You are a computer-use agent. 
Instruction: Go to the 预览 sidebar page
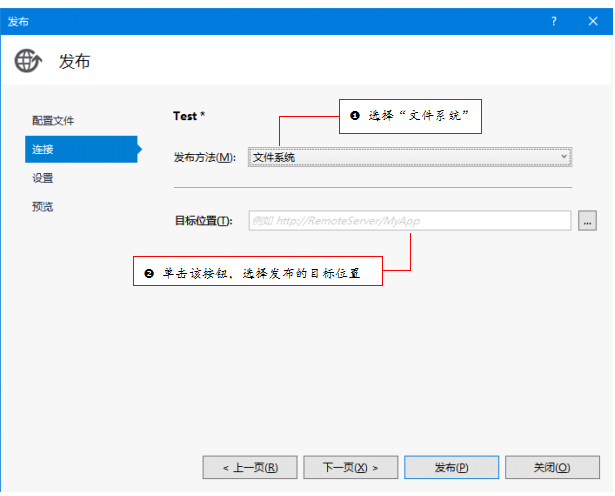pos(43,207)
